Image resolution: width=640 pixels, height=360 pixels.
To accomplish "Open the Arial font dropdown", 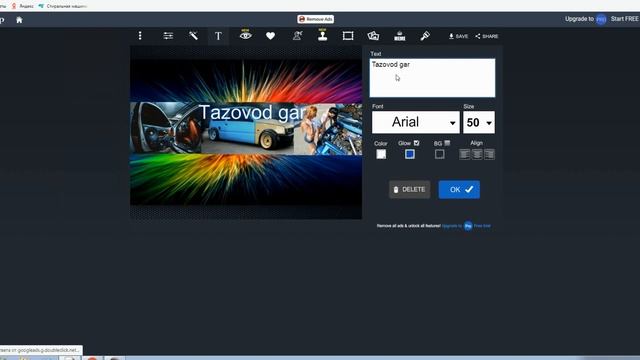I will click(416, 122).
